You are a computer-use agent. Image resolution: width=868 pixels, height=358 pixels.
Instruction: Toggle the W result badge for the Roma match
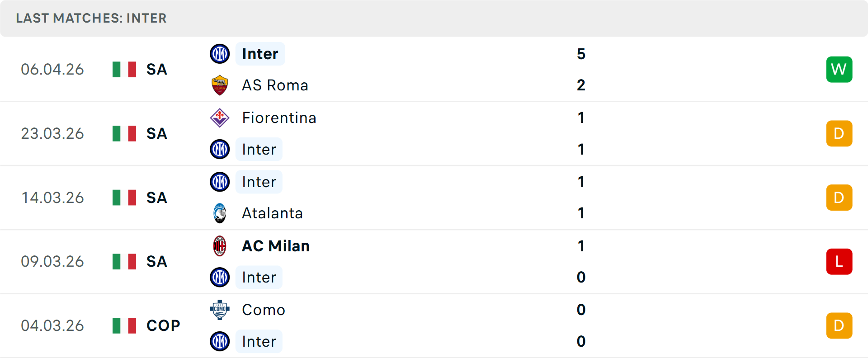839,69
